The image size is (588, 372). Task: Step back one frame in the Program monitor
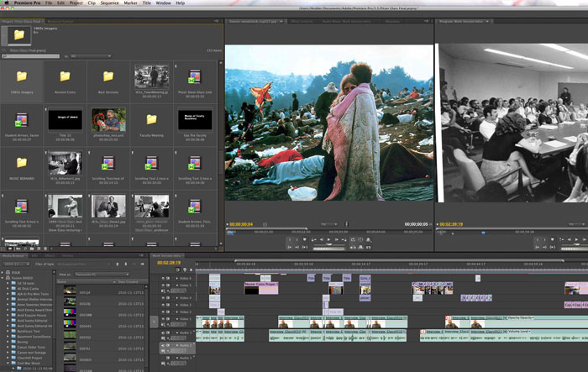(570, 239)
